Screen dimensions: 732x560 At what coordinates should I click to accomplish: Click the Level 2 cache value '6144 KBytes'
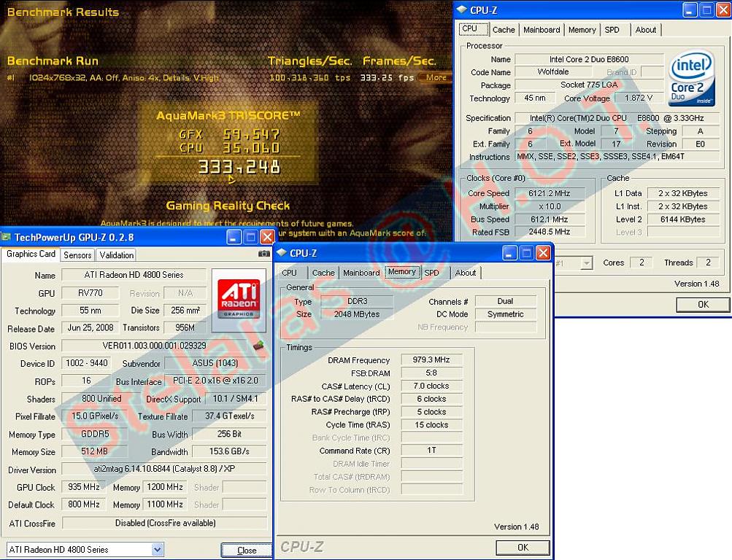pos(683,219)
